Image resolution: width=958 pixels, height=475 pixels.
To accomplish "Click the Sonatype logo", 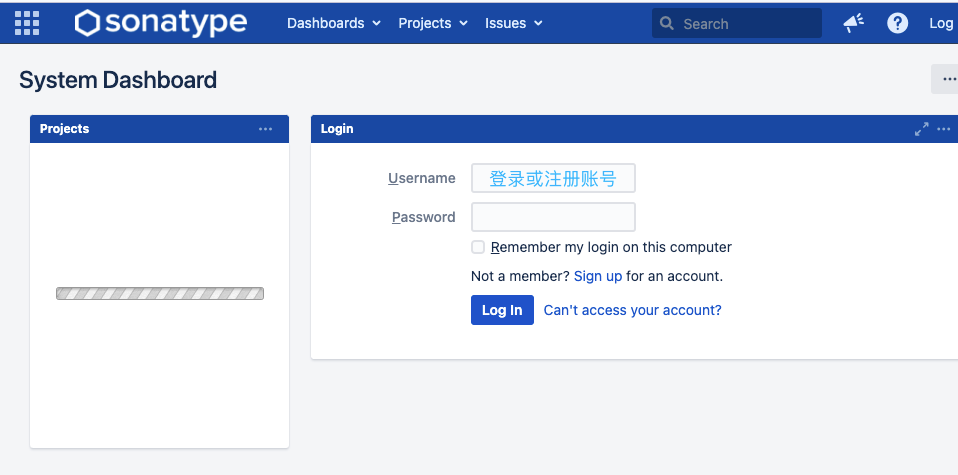I will 161,23.
